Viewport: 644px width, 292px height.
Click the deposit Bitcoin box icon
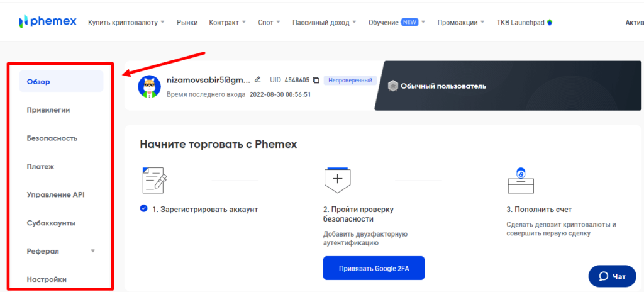click(x=520, y=181)
